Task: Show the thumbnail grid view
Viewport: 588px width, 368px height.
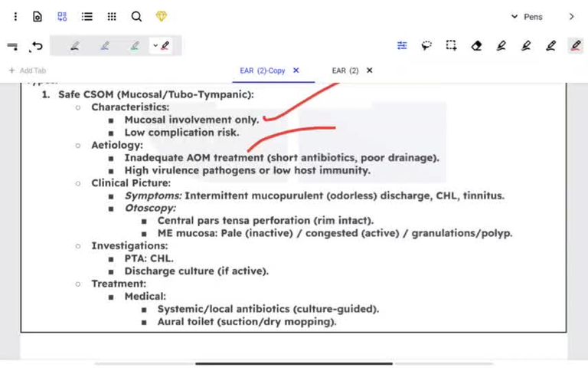Action: [x=112, y=16]
